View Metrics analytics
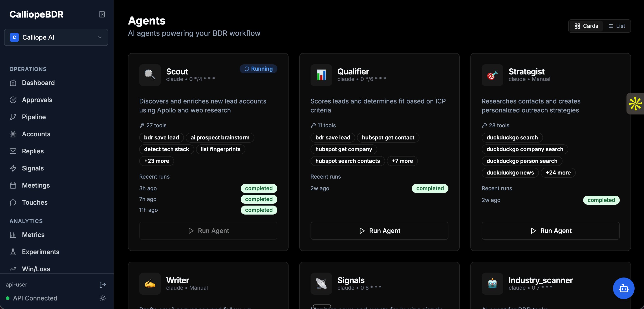 pyautogui.click(x=33, y=235)
